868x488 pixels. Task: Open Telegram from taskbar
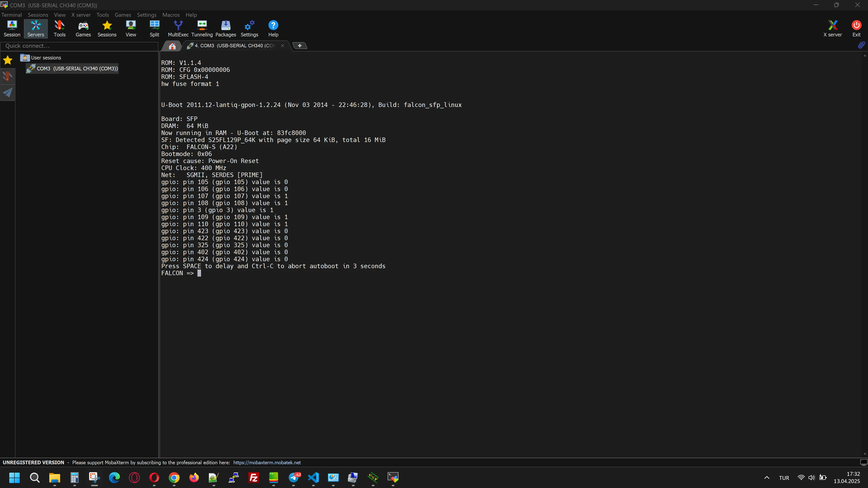click(x=294, y=478)
